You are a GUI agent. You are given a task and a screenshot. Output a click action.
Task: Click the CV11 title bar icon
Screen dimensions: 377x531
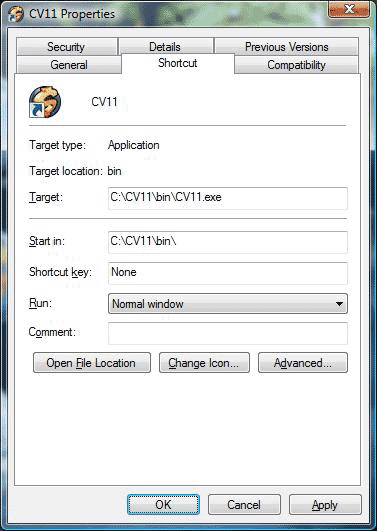pos(16,14)
